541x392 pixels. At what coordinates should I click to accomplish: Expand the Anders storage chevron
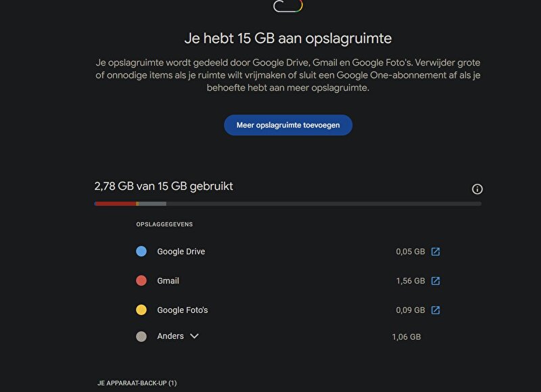coord(195,336)
